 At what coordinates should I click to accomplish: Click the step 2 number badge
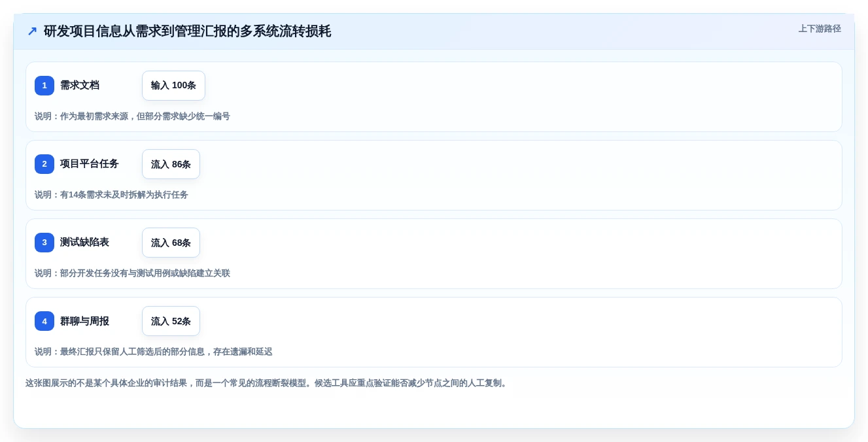tap(44, 164)
